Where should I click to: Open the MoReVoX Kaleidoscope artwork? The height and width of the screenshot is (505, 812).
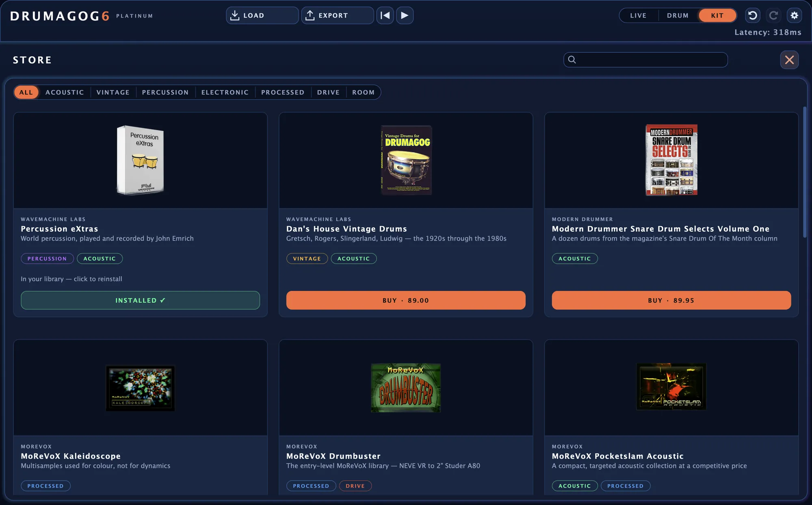(140, 388)
